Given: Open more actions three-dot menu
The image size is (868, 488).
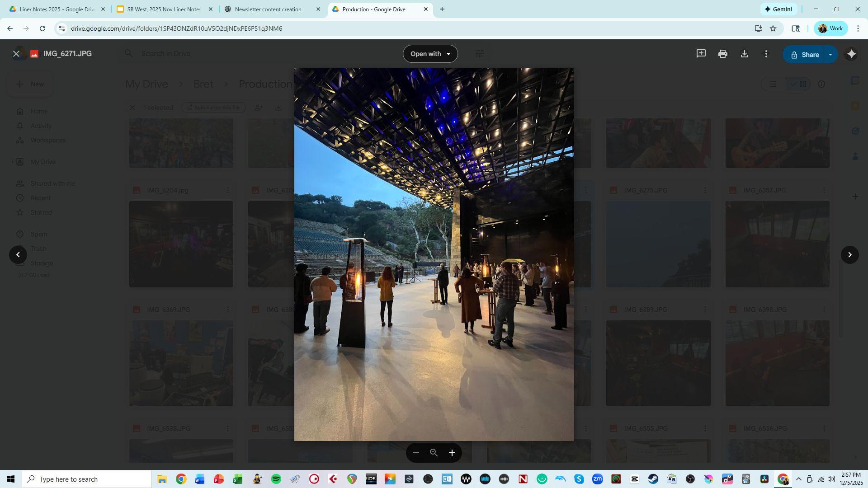Looking at the screenshot, I should point(766,54).
